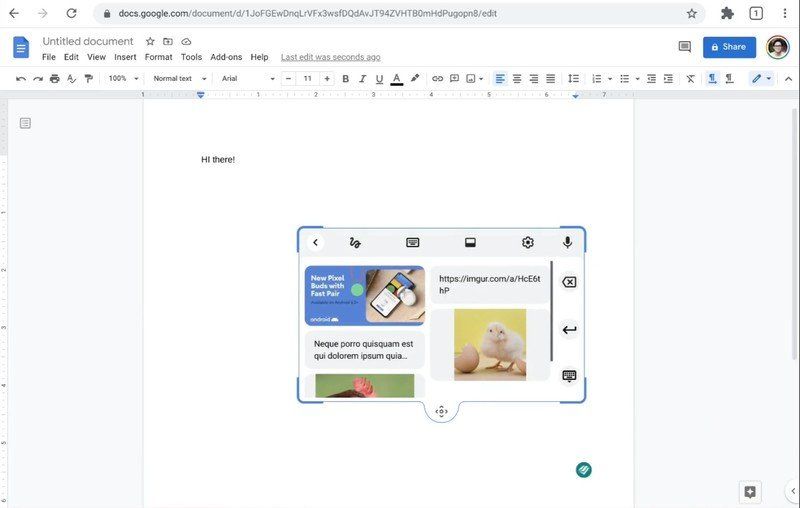This screenshot has width=800, height=508.
Task: Open the Format menu
Action: coord(158,57)
